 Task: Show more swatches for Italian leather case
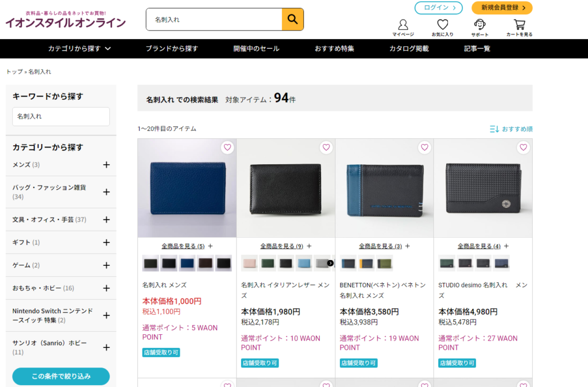330,263
